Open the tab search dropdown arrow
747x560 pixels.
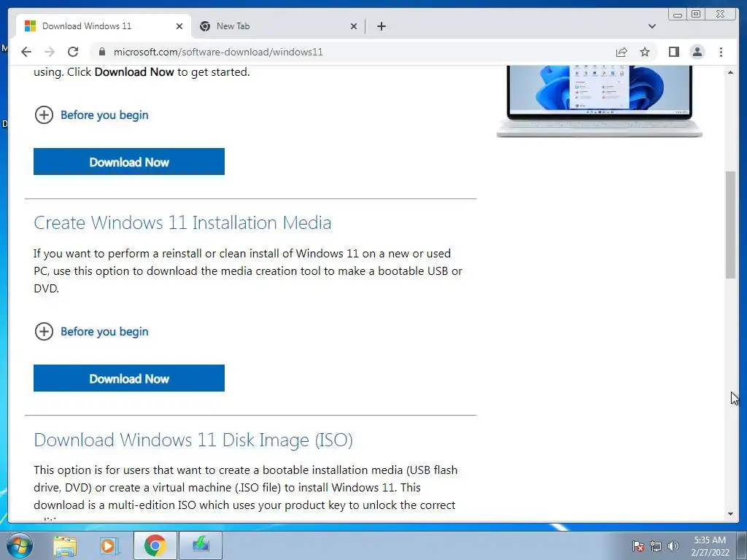click(652, 26)
